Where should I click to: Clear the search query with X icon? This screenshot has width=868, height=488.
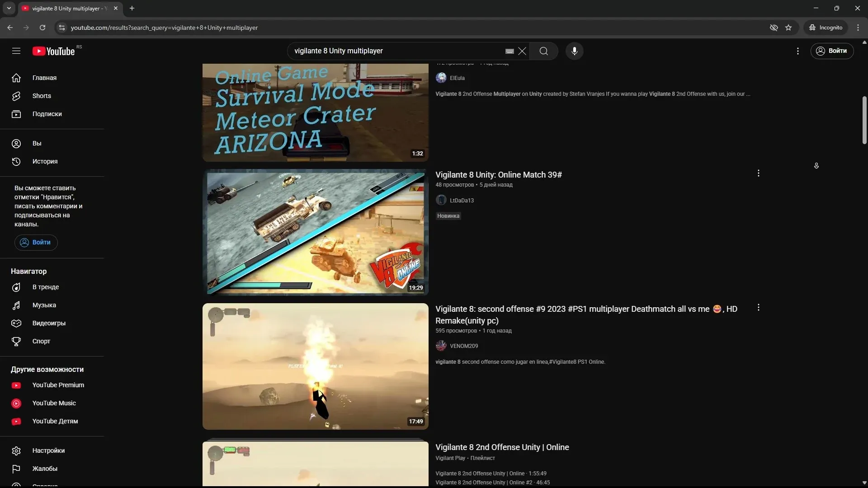(x=522, y=51)
